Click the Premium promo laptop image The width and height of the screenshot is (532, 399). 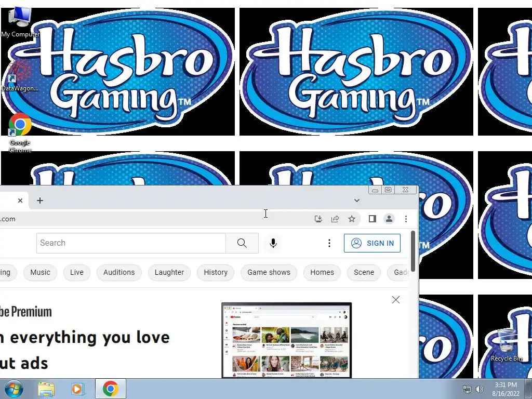pos(287,340)
